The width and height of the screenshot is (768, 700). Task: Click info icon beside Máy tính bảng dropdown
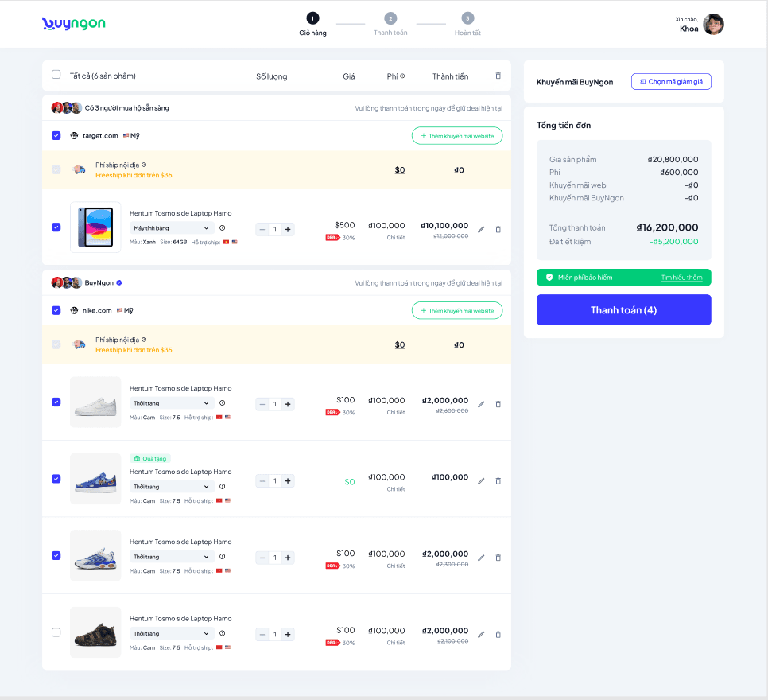[223, 228]
